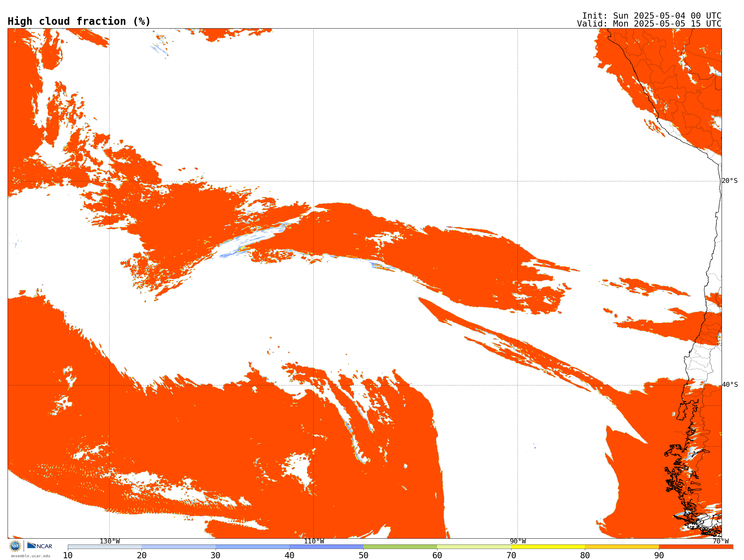Viewport: 744px width, 560px height.
Task: Click the colorbar tick label 20
Action: (x=142, y=556)
